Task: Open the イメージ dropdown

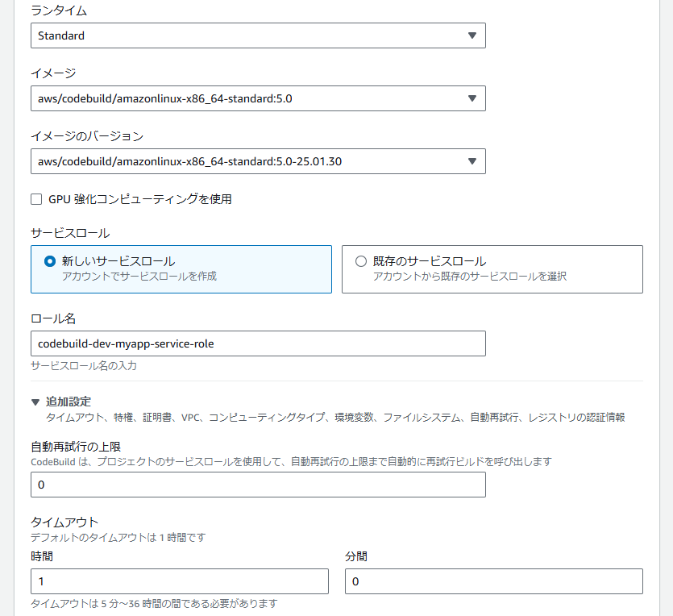Action: [x=258, y=98]
